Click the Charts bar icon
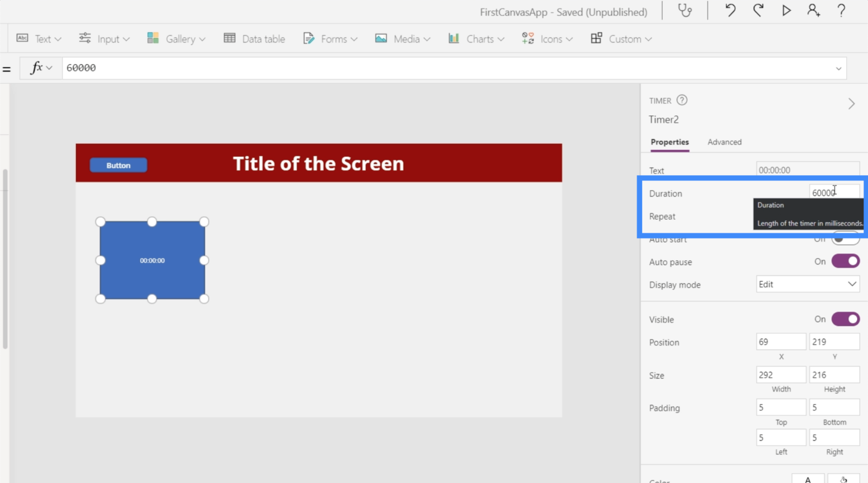Viewport: 868px width, 483px height. pyautogui.click(x=454, y=38)
